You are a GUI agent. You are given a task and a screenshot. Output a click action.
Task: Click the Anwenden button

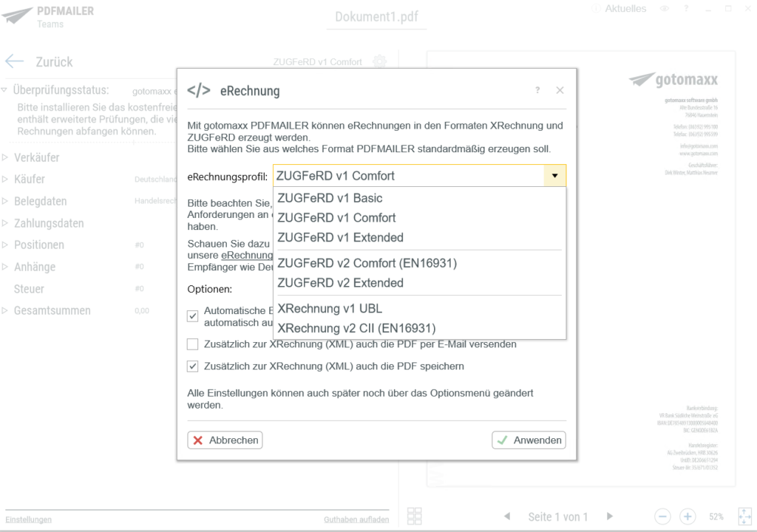[x=529, y=440]
